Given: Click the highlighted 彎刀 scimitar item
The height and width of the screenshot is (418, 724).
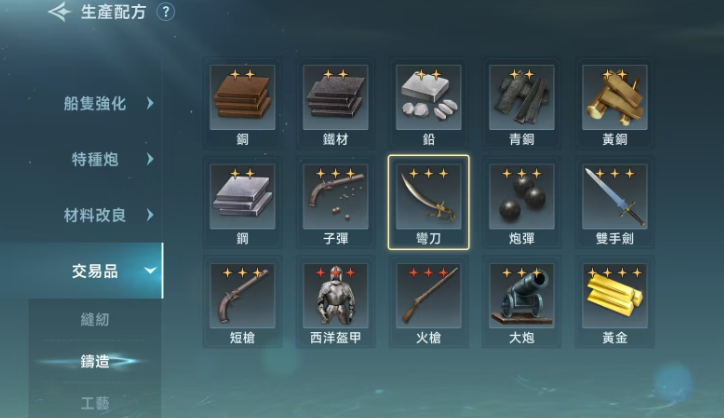Looking at the screenshot, I should (428, 202).
